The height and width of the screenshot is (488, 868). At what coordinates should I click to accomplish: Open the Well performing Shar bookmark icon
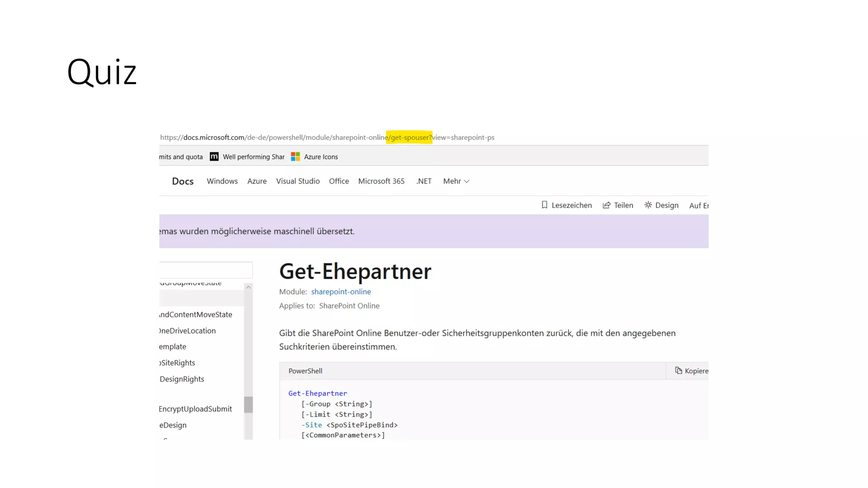coord(214,157)
